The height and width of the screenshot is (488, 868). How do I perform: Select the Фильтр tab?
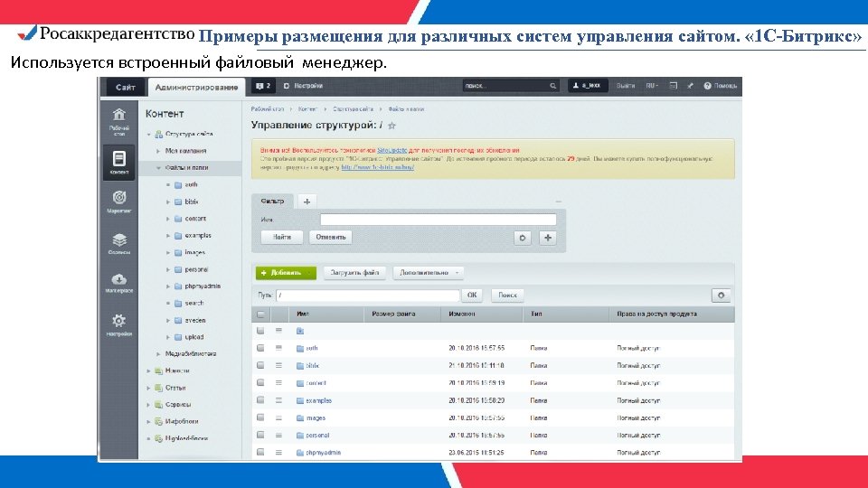273,202
